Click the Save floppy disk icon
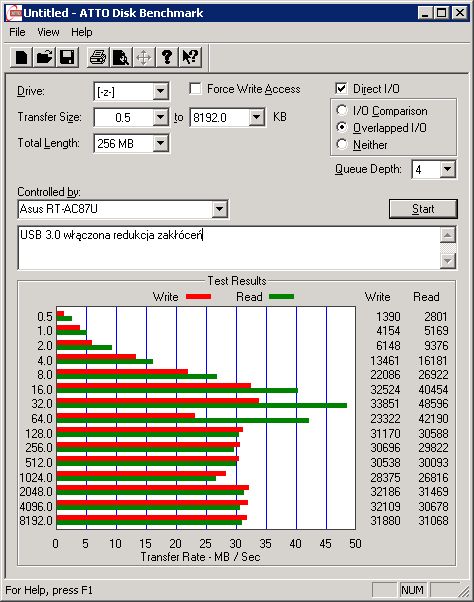 67,58
